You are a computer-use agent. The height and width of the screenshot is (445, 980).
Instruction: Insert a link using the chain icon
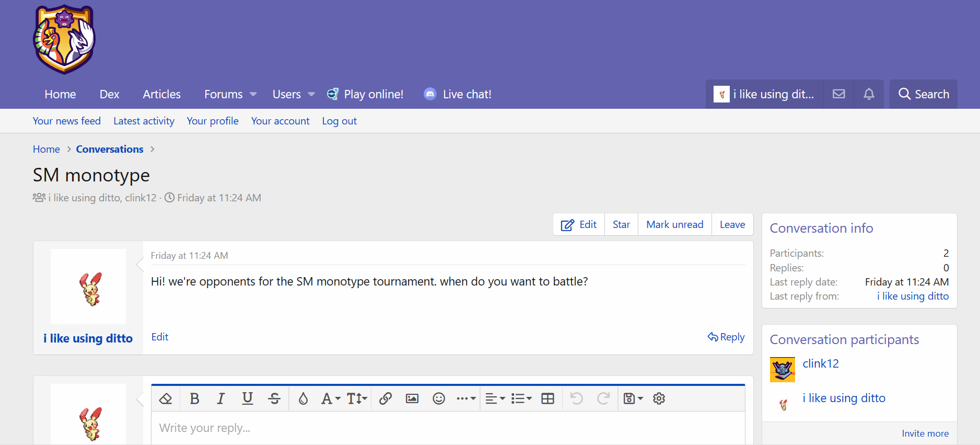pos(386,398)
